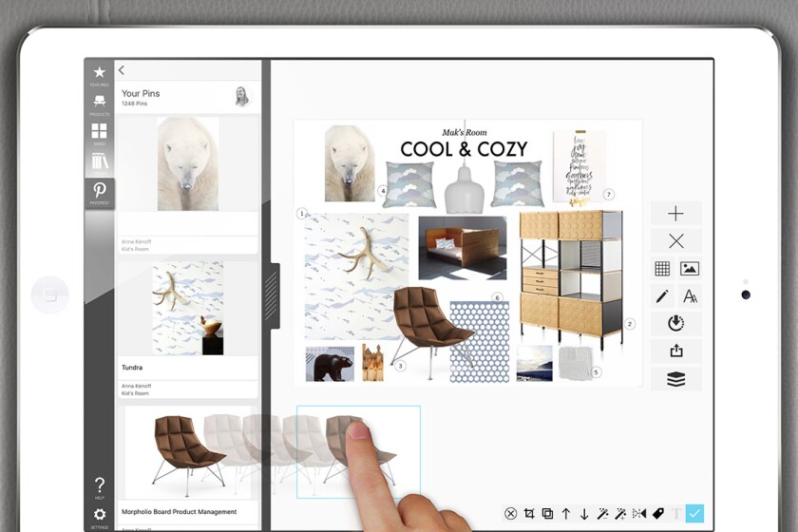This screenshot has width=798, height=532.
Task: Tap the user profile avatar
Action: [x=241, y=95]
